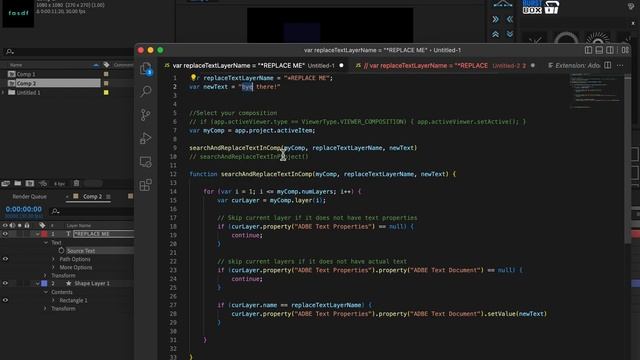Hide the REPLACE ME text layer
The width and height of the screenshot is (640, 360).
click(x=5, y=234)
